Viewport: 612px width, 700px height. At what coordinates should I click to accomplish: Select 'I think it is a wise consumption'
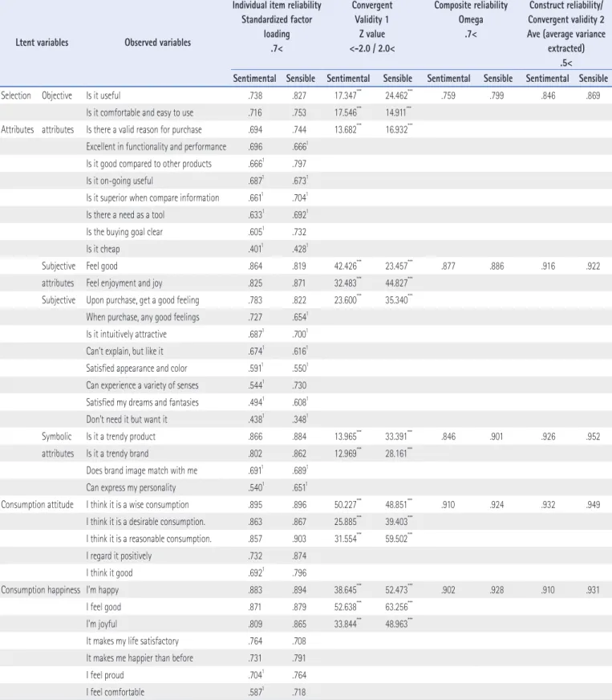point(137,504)
